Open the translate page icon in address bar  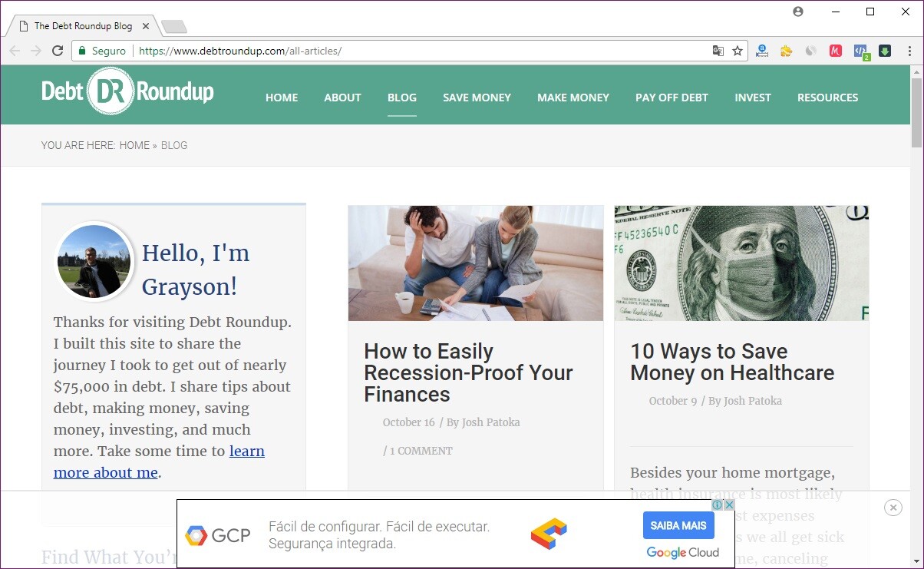click(x=718, y=51)
